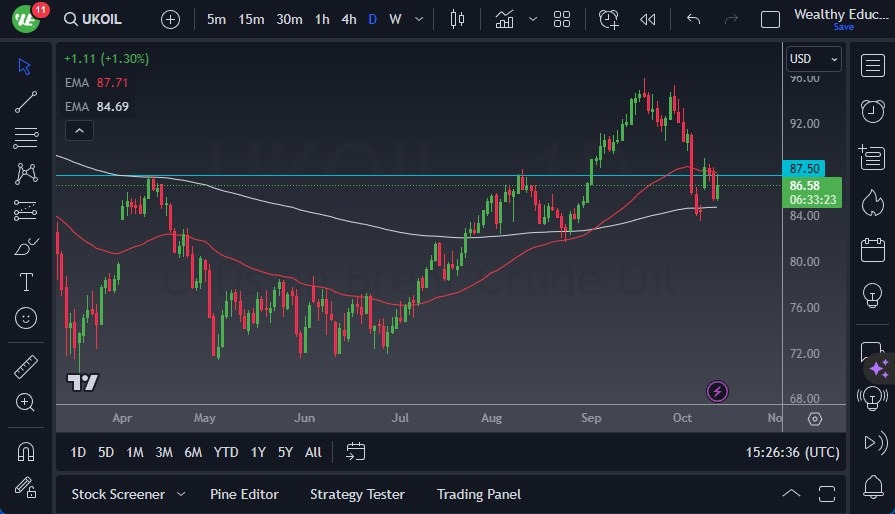Open the Strategy Tester tab
Image resolution: width=895 pixels, height=514 pixels.
(x=357, y=494)
